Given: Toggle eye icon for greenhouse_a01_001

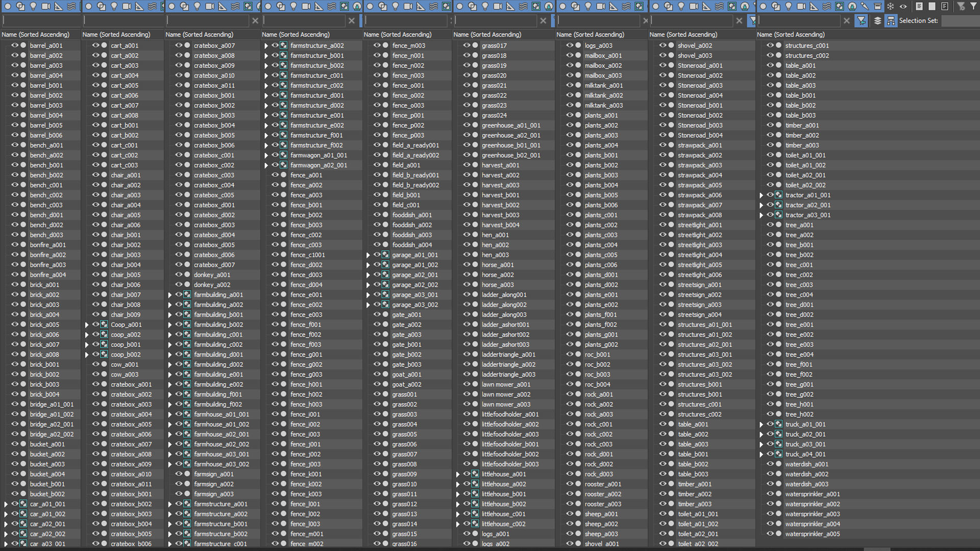Looking at the screenshot, I should pos(466,125).
